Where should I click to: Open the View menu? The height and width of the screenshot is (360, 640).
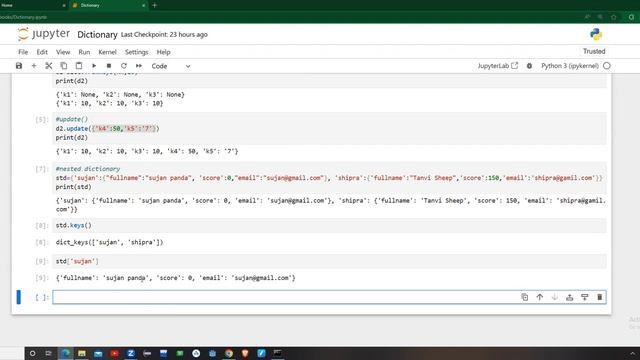63,52
